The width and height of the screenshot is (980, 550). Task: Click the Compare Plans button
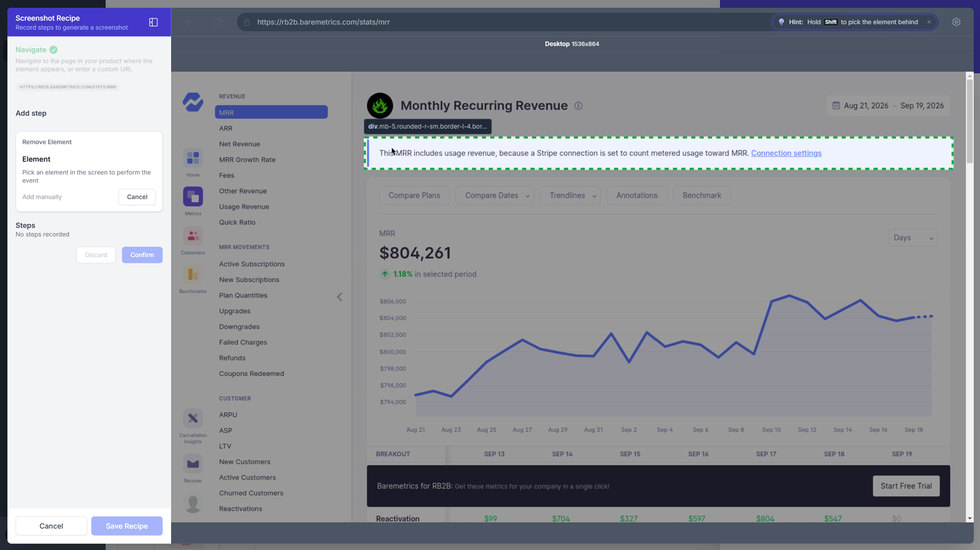click(x=414, y=195)
